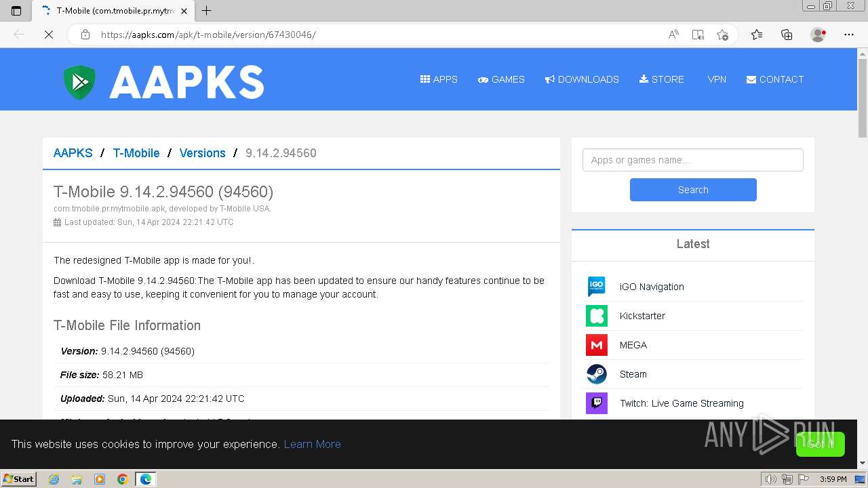This screenshot has height=488, width=868.
Task: Click the blue Search button
Action: (693, 190)
